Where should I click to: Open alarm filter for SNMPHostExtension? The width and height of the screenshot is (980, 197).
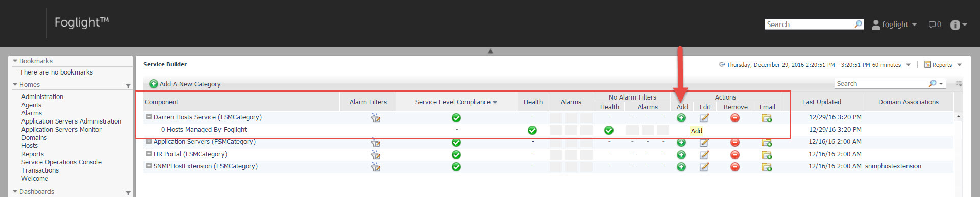coord(375,167)
